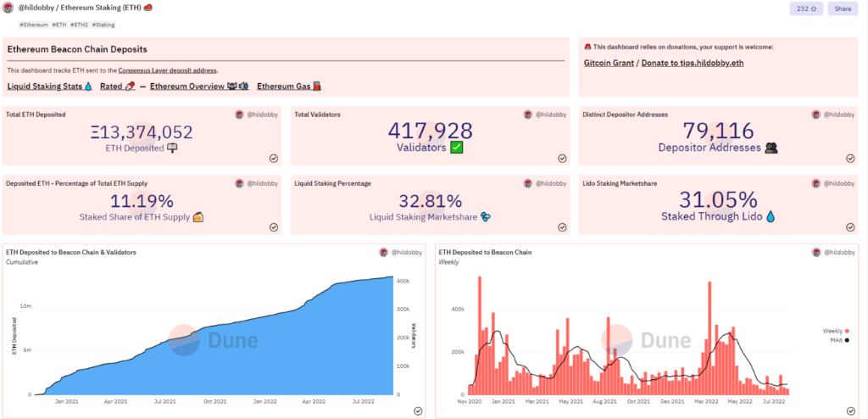Screen dimensions: 868x419
Task: Open the Gitcoin Grant link
Action: tap(609, 63)
